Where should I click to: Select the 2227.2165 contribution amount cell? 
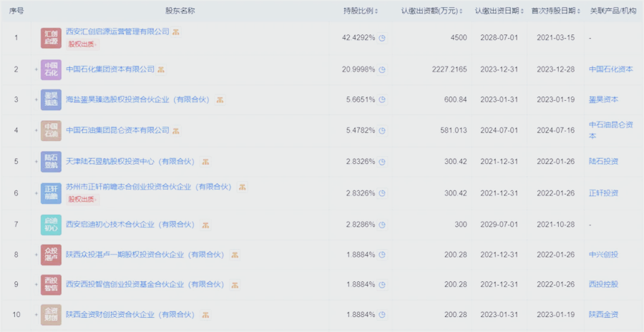(x=449, y=70)
